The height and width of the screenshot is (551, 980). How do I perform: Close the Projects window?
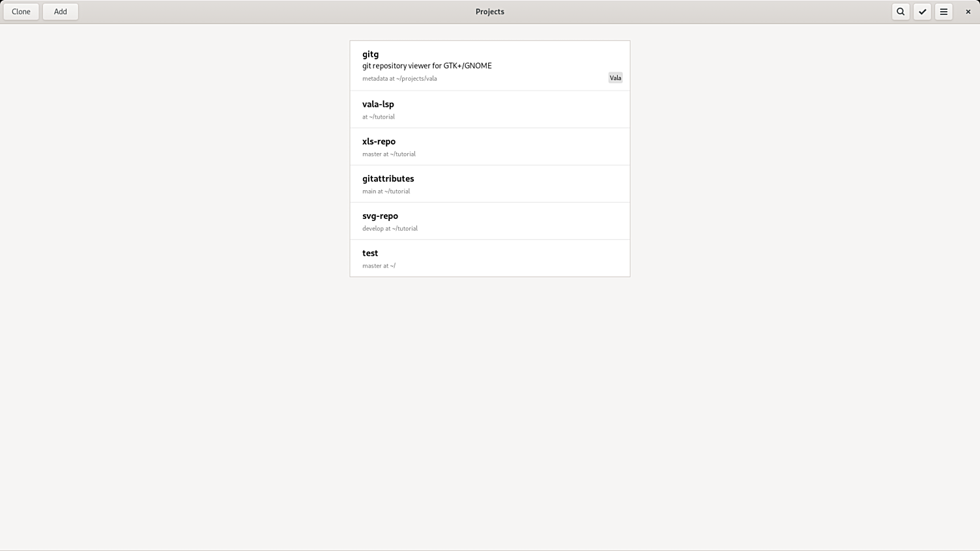tap(968, 12)
